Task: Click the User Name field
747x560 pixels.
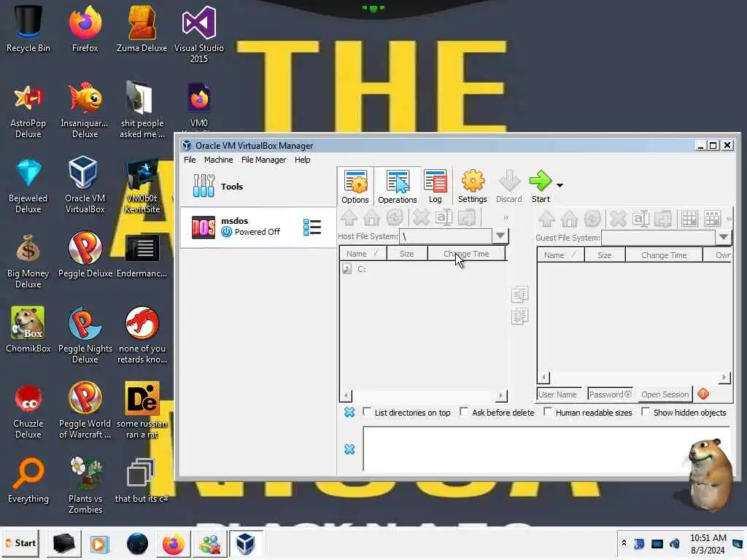Action: pos(560,394)
